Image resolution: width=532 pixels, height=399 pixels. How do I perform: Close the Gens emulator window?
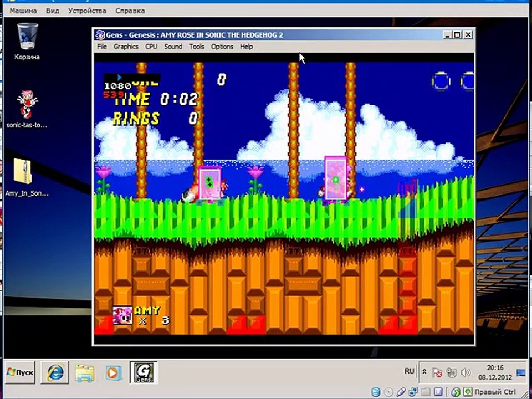point(468,34)
